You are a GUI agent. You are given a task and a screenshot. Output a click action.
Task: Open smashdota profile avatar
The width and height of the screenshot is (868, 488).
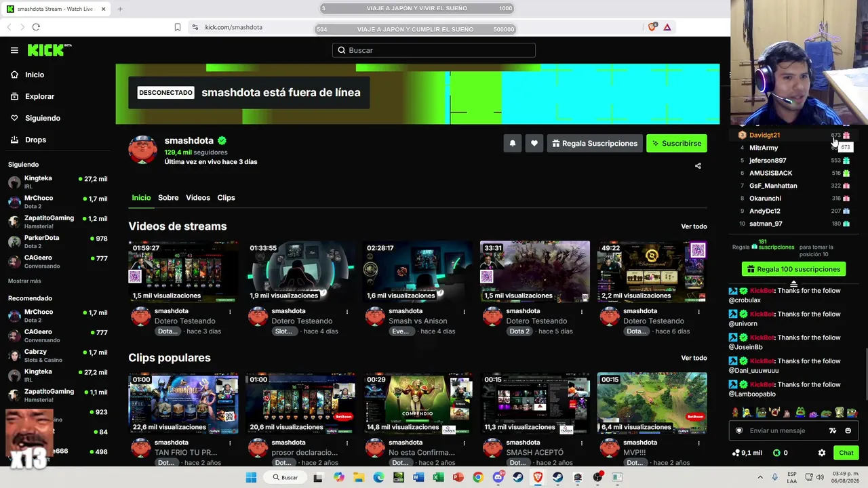point(142,150)
